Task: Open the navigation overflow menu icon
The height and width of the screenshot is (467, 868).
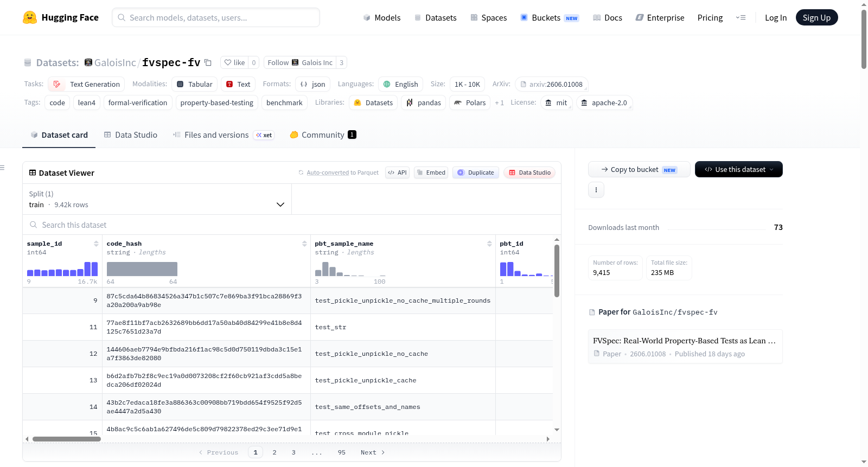Action: [x=741, y=17]
